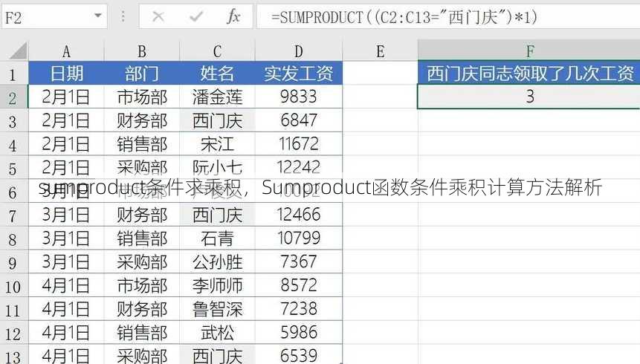Viewport: 640px width, 364px height.
Task: Select 财务部 cell in row 3
Action: point(142,120)
